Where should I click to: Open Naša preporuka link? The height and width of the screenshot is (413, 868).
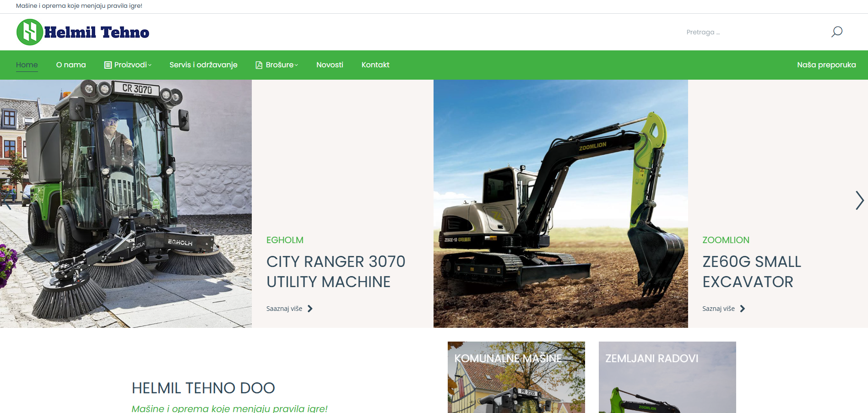[x=826, y=65]
